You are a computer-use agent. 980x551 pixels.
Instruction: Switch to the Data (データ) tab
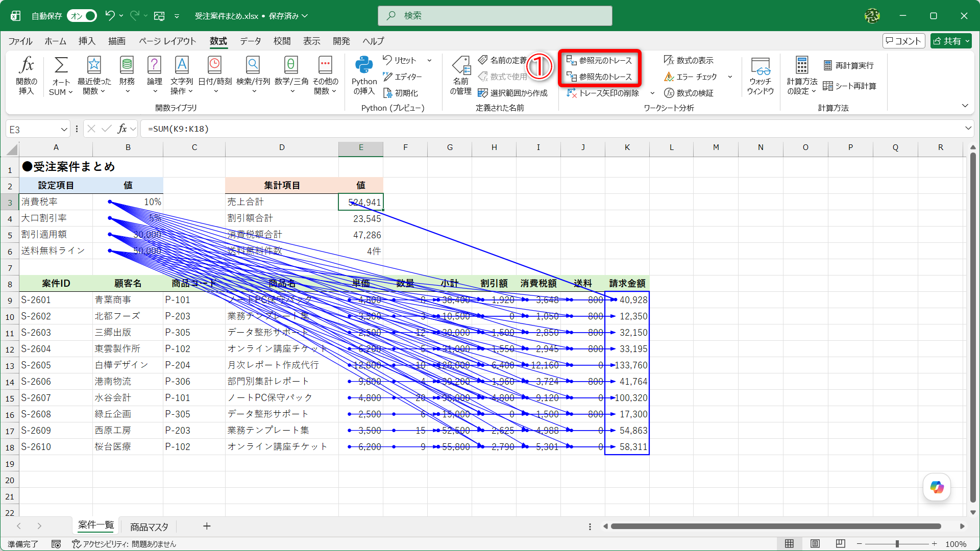pos(251,41)
